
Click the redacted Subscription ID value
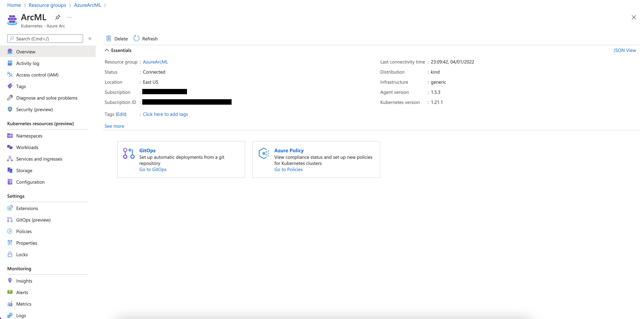point(187,102)
